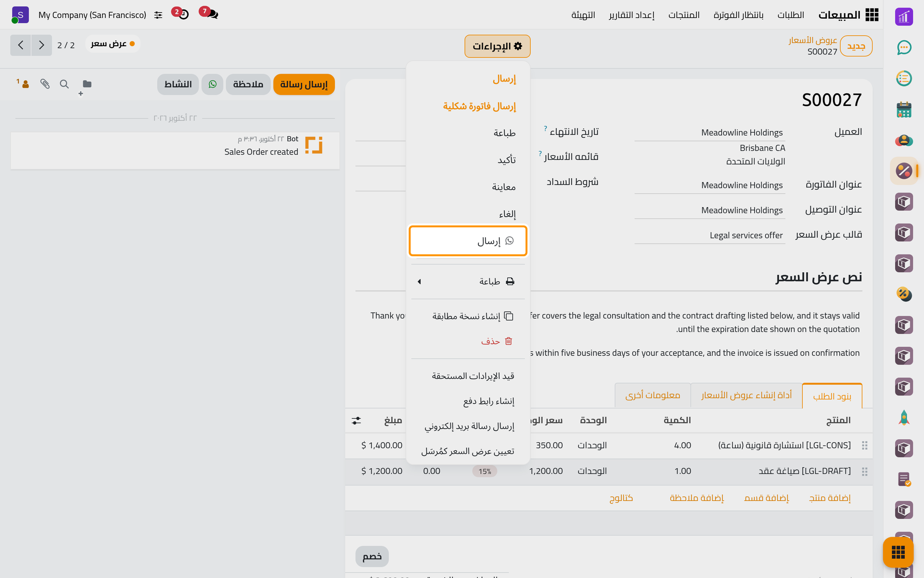This screenshot has width=924, height=578.
Task: Open the Sales app sidebar icon
Action: pyautogui.click(x=904, y=171)
